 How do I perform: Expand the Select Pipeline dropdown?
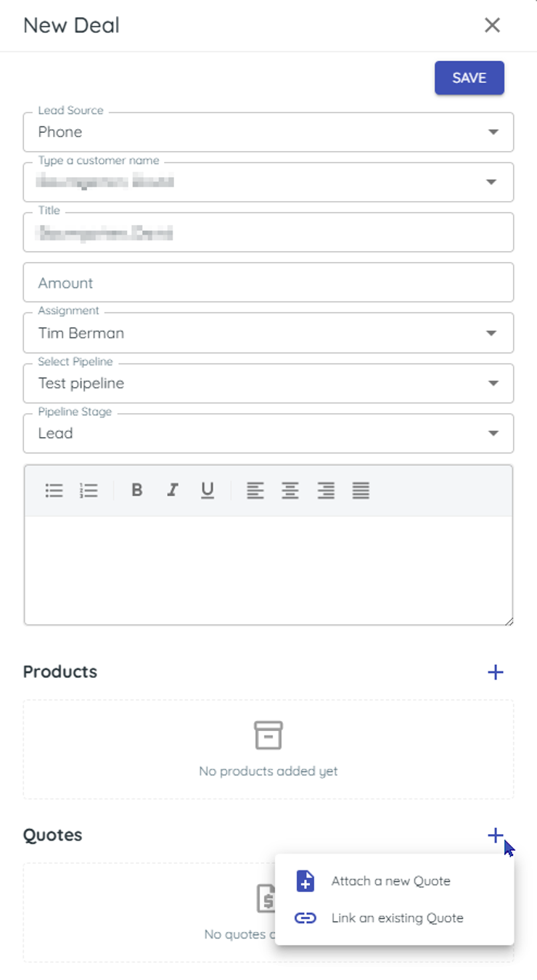268,383
